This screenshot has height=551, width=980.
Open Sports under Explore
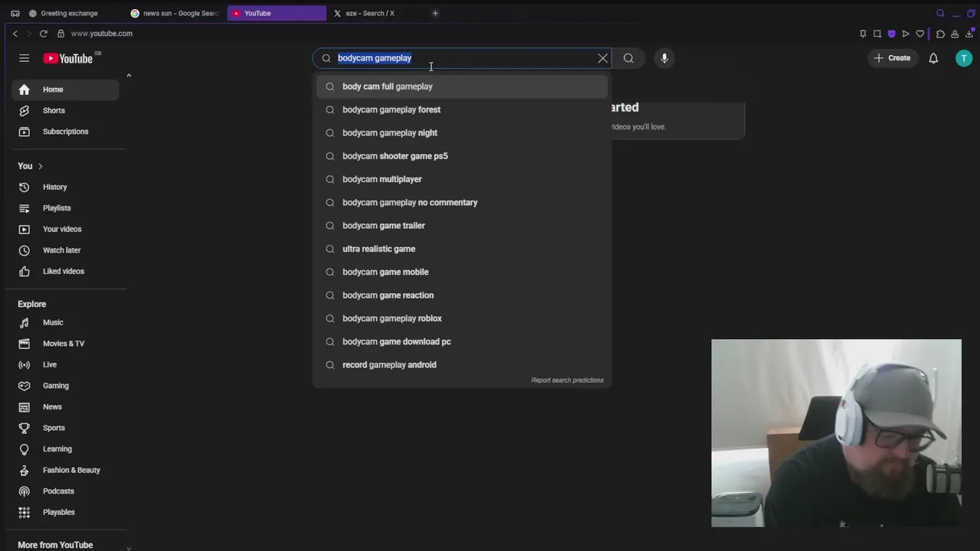(x=65, y=428)
